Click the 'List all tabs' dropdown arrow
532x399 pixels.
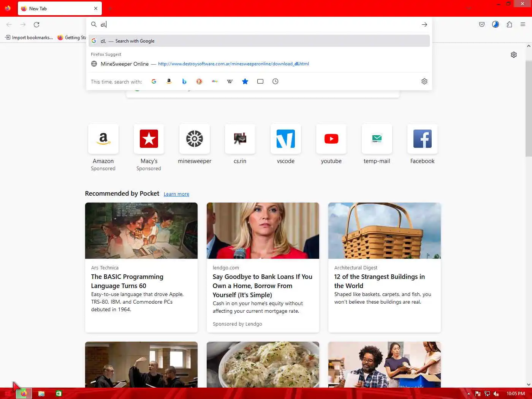tap(469, 8)
